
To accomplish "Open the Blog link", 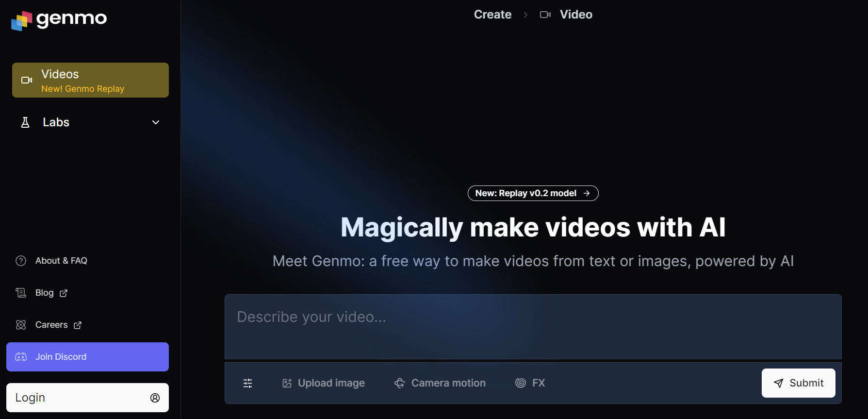I will tap(45, 293).
